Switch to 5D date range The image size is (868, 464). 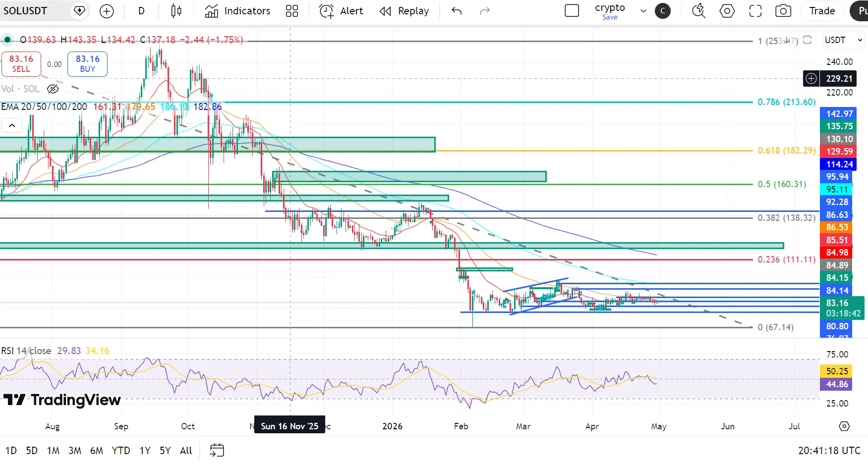(32, 451)
